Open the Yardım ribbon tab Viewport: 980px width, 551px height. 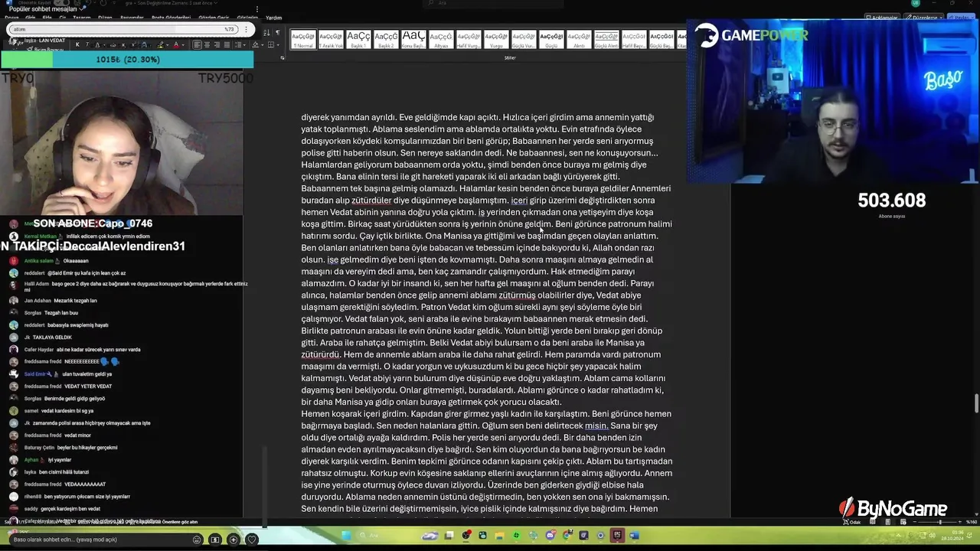273,18
